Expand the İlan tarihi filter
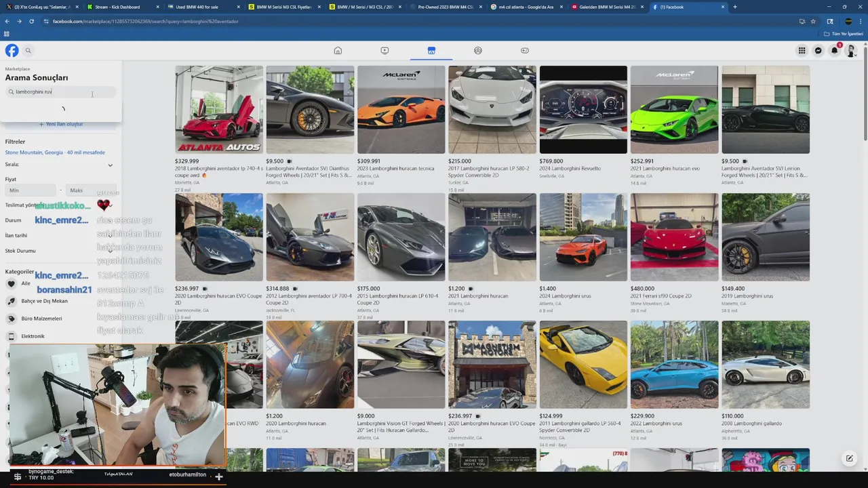 (60, 235)
